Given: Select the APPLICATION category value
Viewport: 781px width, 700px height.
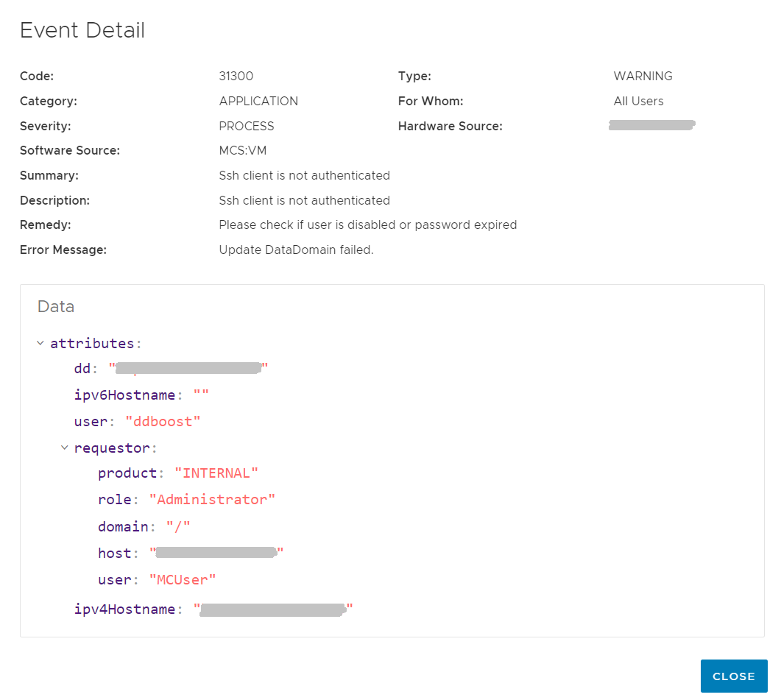Looking at the screenshot, I should (258, 101).
